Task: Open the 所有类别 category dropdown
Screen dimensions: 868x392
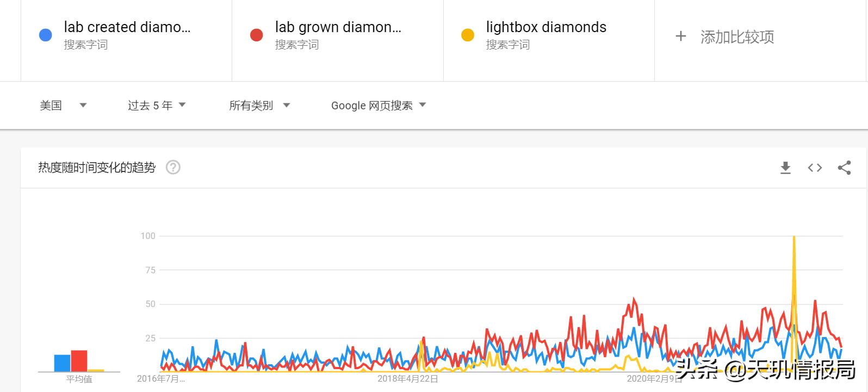Action: click(x=259, y=105)
